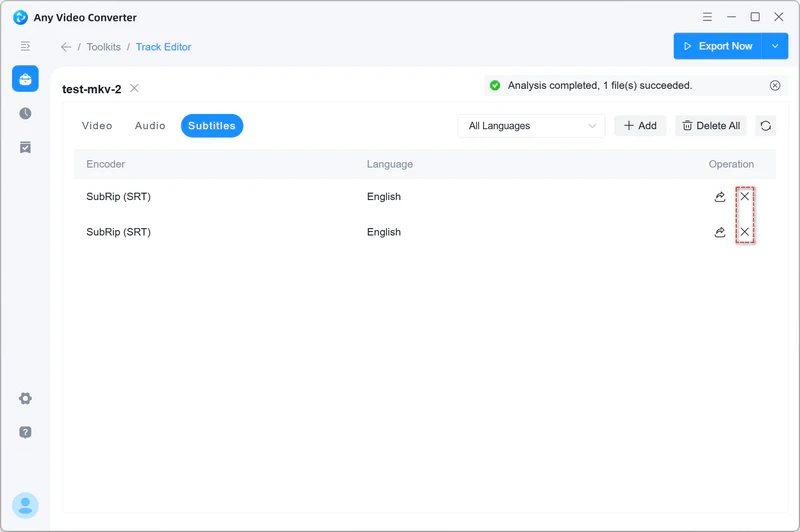Open the history clock sidebar icon

point(25,113)
